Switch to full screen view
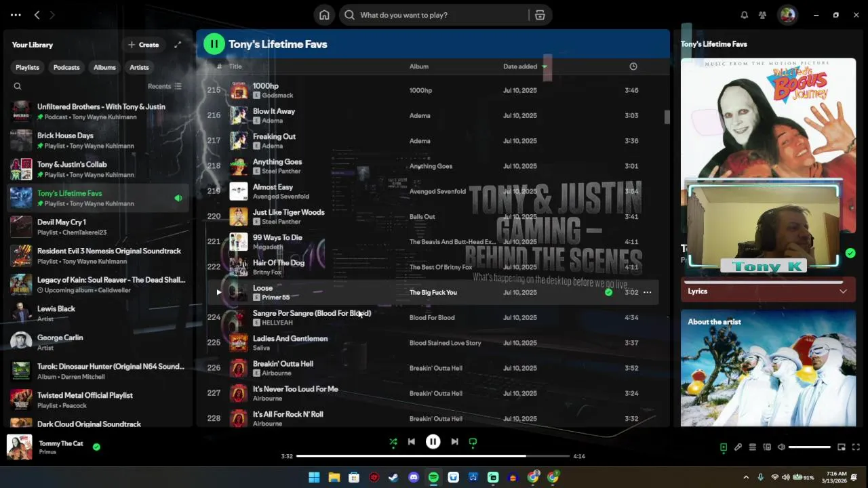Screen dimensions: 868x488 [856, 447]
